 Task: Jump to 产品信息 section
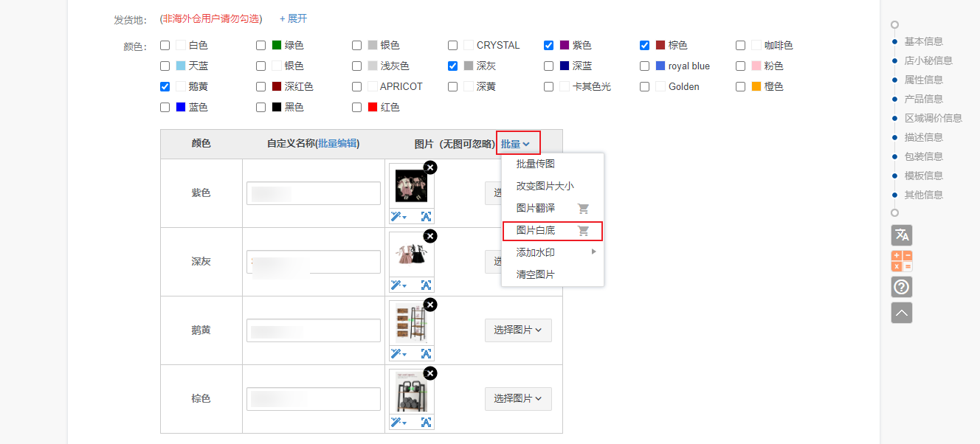coord(923,99)
